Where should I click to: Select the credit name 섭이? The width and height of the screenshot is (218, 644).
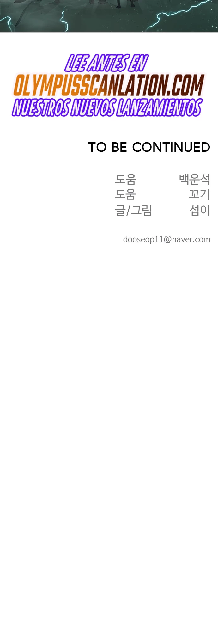pos(200,210)
